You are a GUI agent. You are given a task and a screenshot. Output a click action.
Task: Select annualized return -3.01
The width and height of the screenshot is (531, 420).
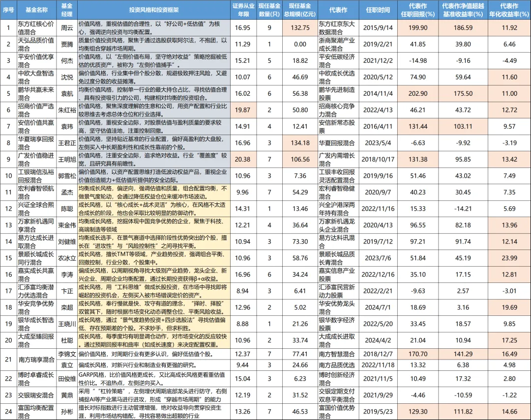tap(509, 291)
